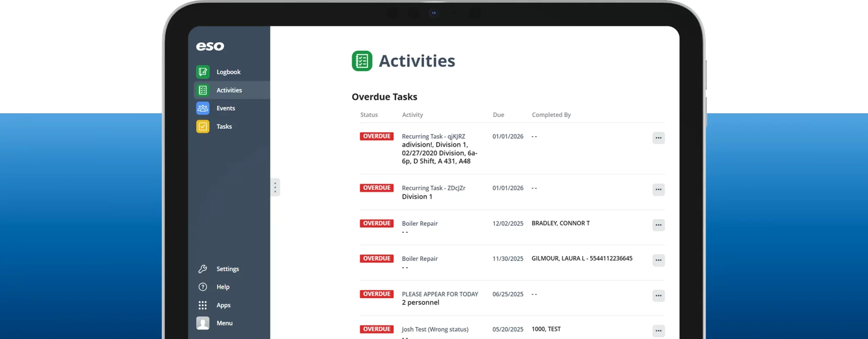The image size is (868, 339).
Task: Click the large Activities header icon
Action: click(x=362, y=61)
